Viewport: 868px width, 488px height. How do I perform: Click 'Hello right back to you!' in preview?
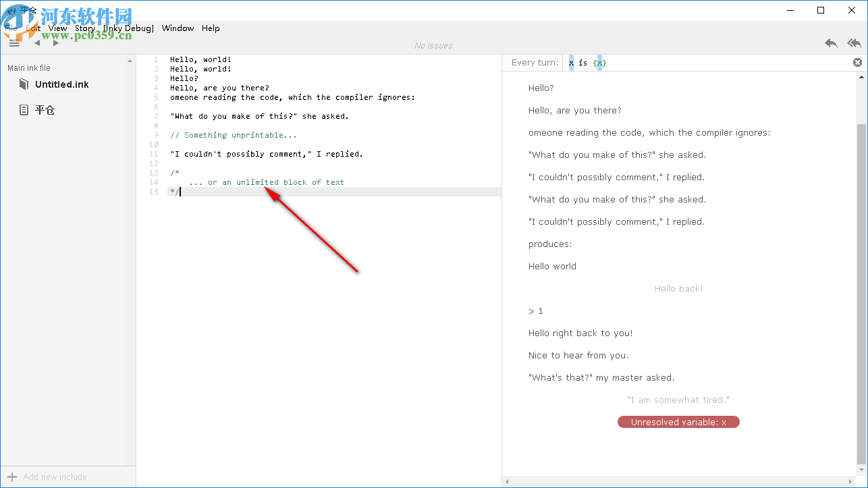coord(580,333)
